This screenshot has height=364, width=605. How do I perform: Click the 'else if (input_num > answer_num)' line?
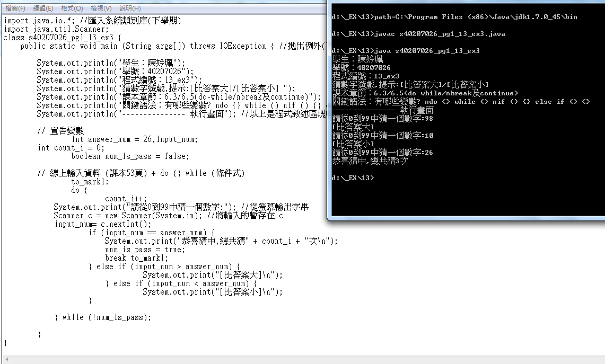click(x=164, y=267)
